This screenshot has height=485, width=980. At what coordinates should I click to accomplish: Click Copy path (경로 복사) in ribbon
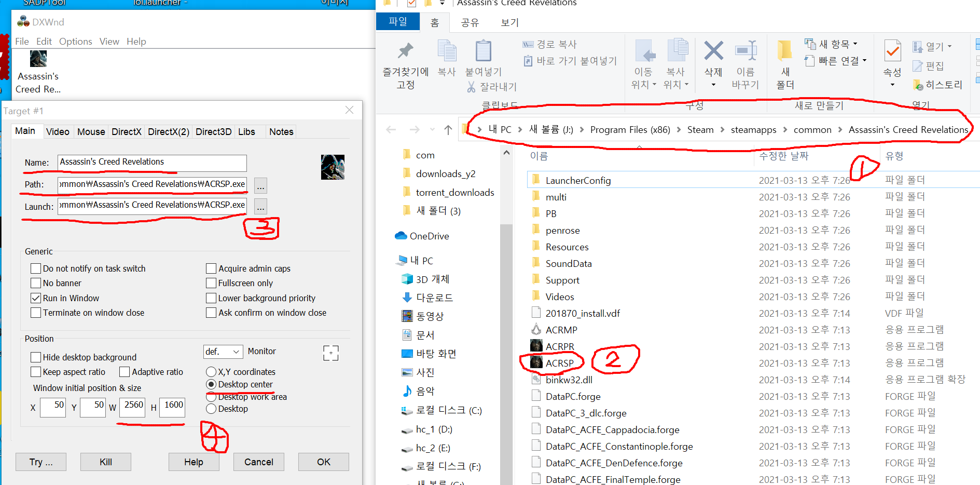[x=550, y=45]
